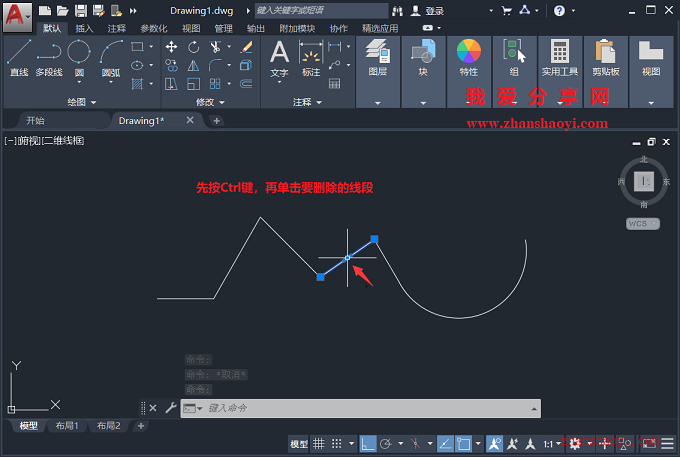Add a new drawing tab with plus
The image size is (680, 457).
216,121
